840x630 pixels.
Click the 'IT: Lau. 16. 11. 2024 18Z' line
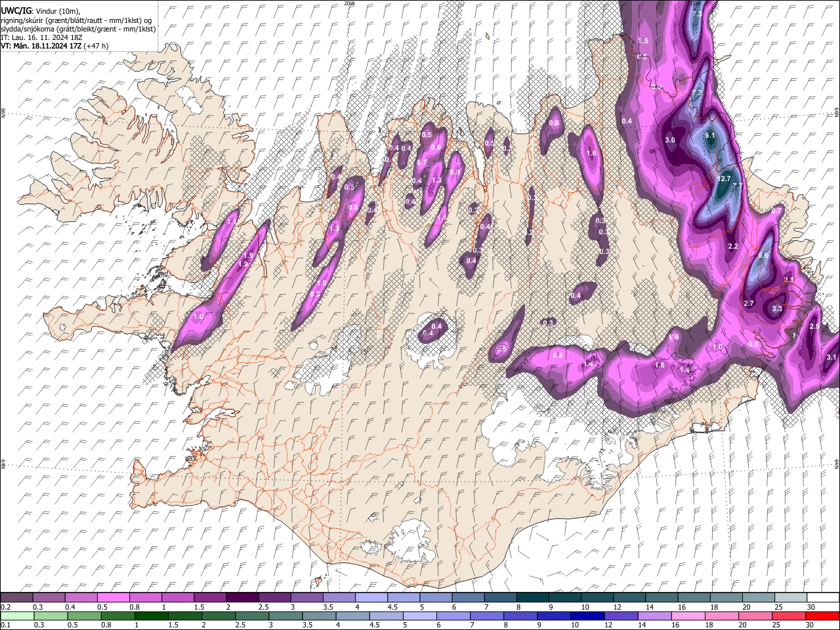point(41,37)
